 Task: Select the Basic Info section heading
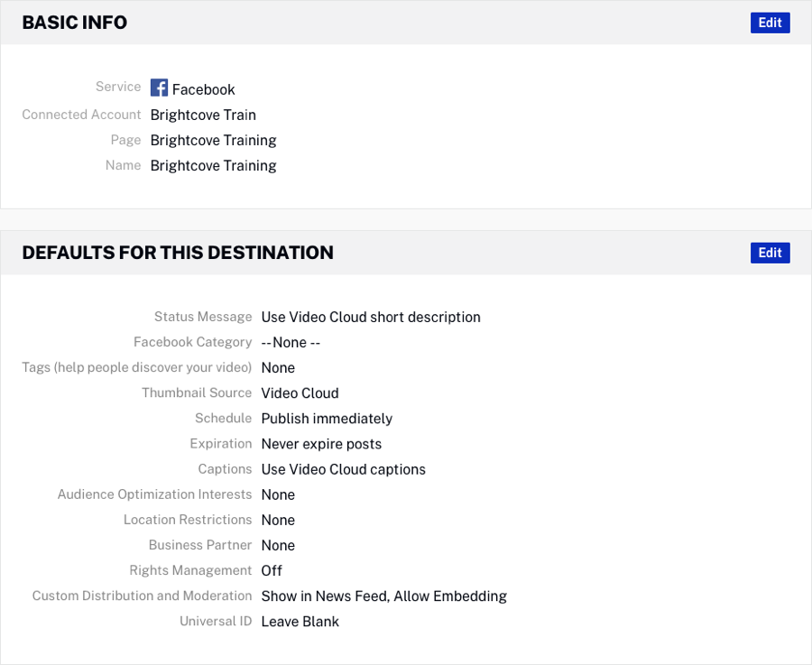(x=75, y=23)
